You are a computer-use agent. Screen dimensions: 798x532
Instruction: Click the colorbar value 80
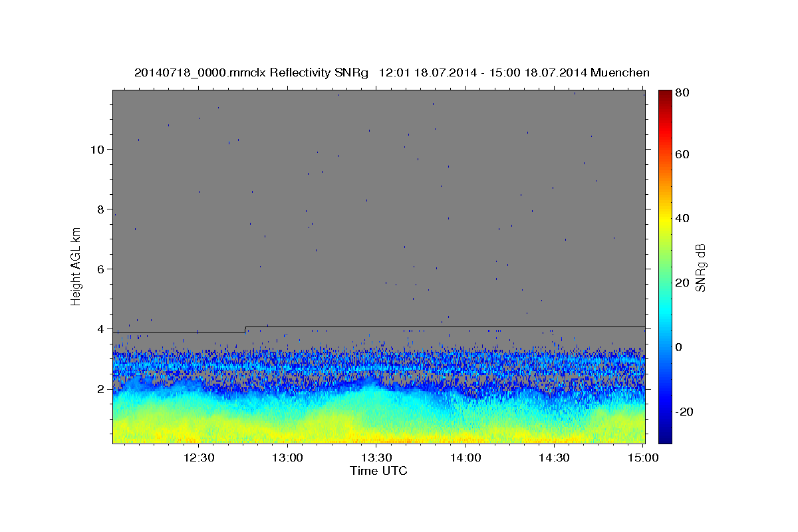click(x=684, y=93)
